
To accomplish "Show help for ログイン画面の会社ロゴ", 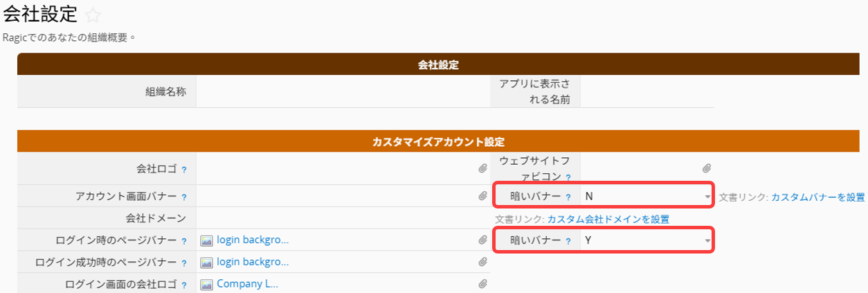I will [x=184, y=285].
